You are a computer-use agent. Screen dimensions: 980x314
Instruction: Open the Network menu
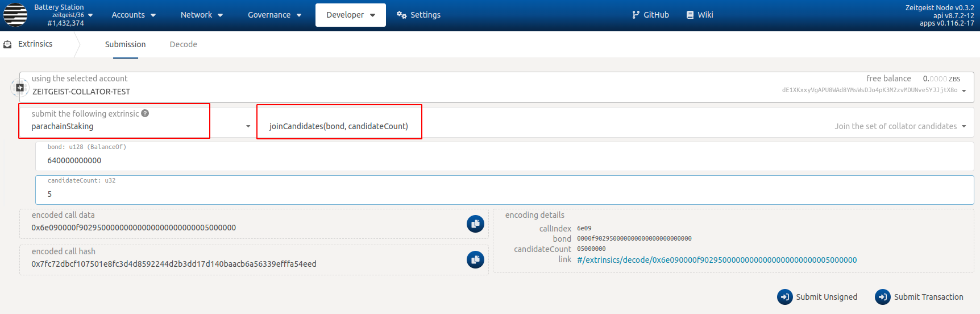(201, 15)
